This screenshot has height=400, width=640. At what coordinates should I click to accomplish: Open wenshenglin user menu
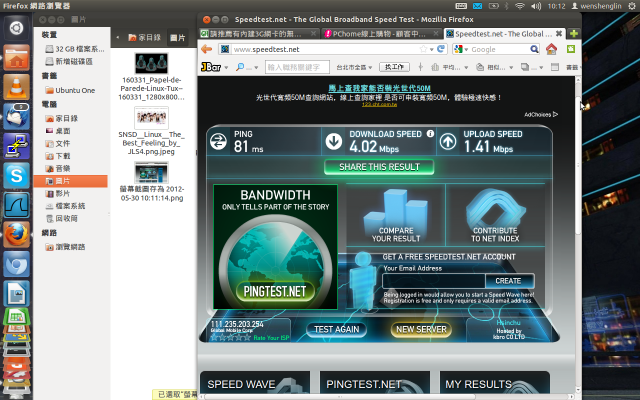[x=596, y=6]
